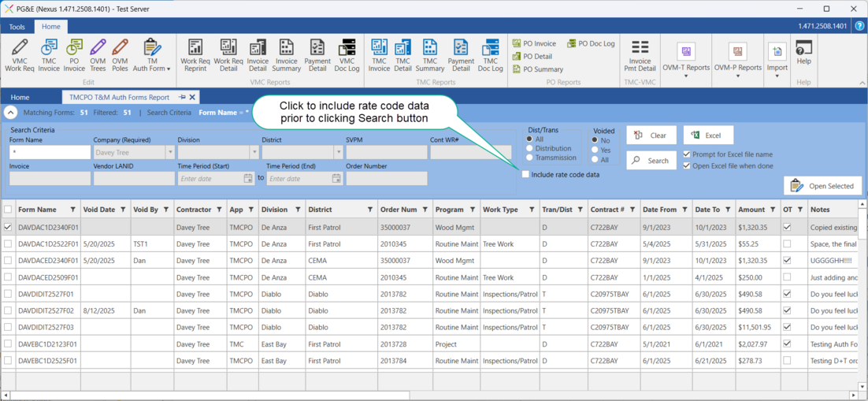Click the Invoice Pmt Detail icon
The height and width of the screenshot is (401, 868).
640,55
